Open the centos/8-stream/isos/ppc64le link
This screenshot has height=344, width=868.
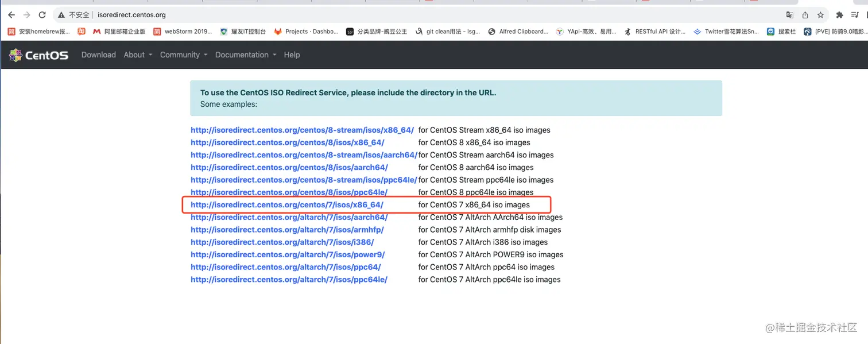point(304,180)
